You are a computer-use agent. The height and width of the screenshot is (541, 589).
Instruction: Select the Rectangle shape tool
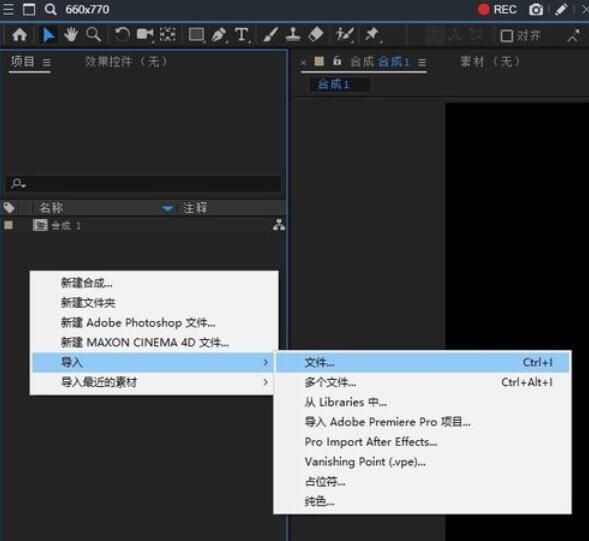[196, 35]
